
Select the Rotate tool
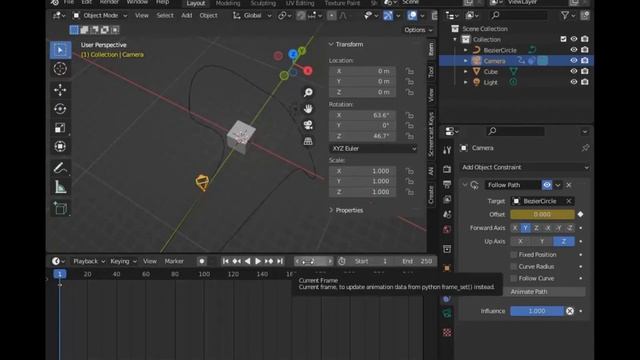(60, 109)
